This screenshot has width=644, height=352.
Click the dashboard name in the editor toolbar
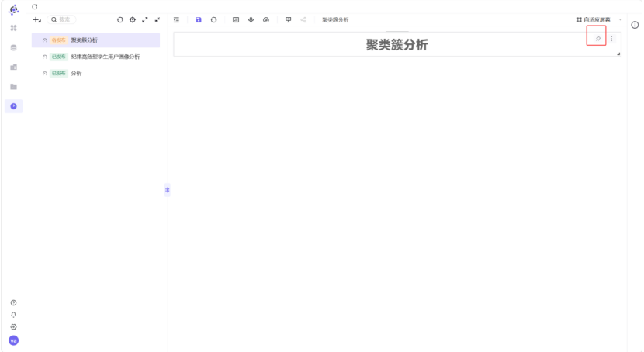335,19
